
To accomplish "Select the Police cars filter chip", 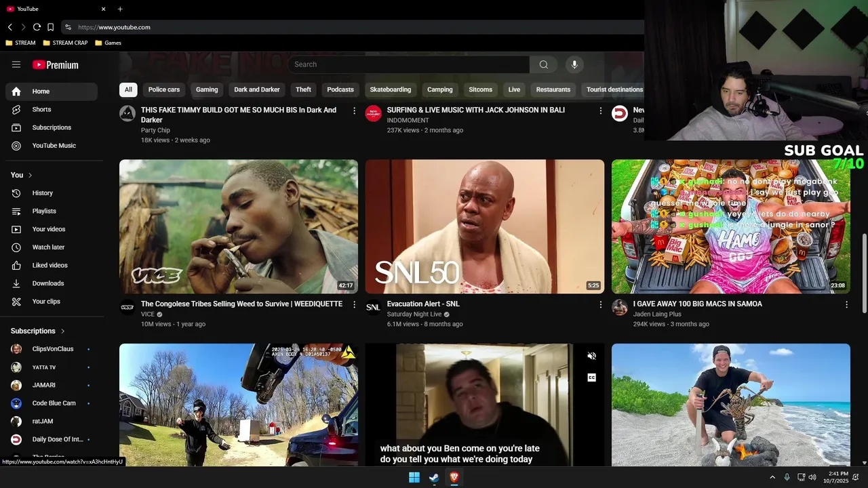I will (164, 89).
